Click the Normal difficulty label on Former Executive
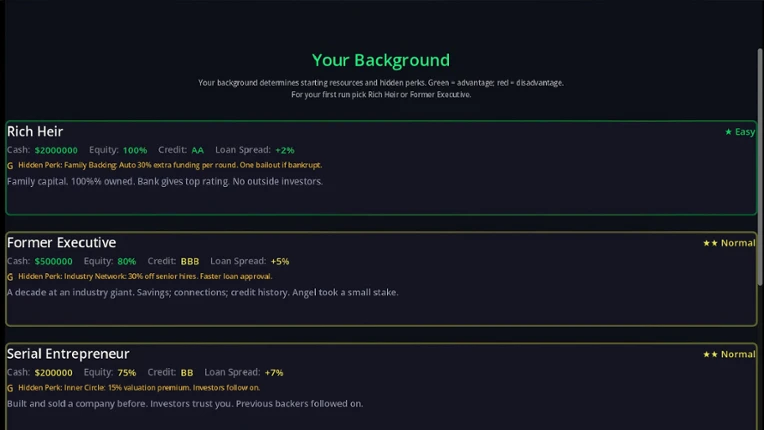 738,243
